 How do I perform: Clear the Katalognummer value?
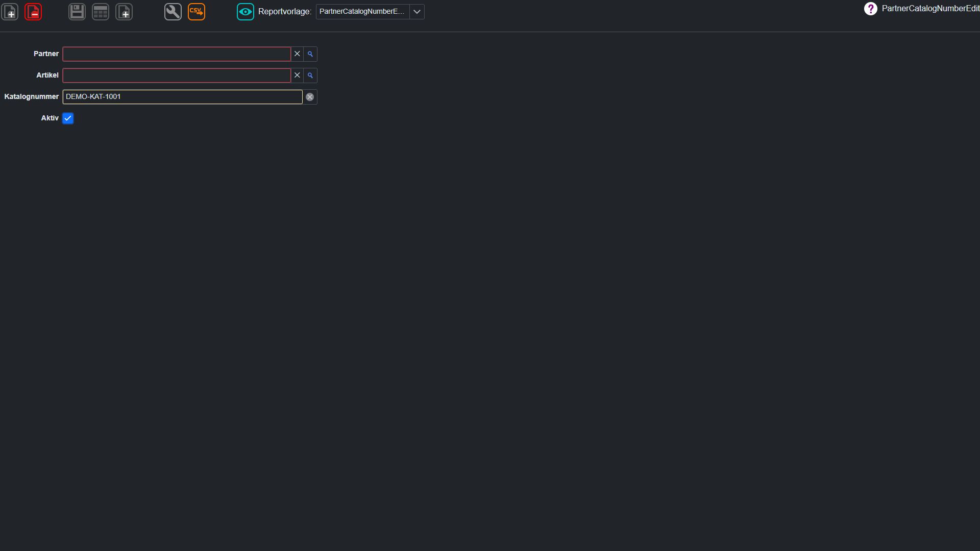point(310,97)
